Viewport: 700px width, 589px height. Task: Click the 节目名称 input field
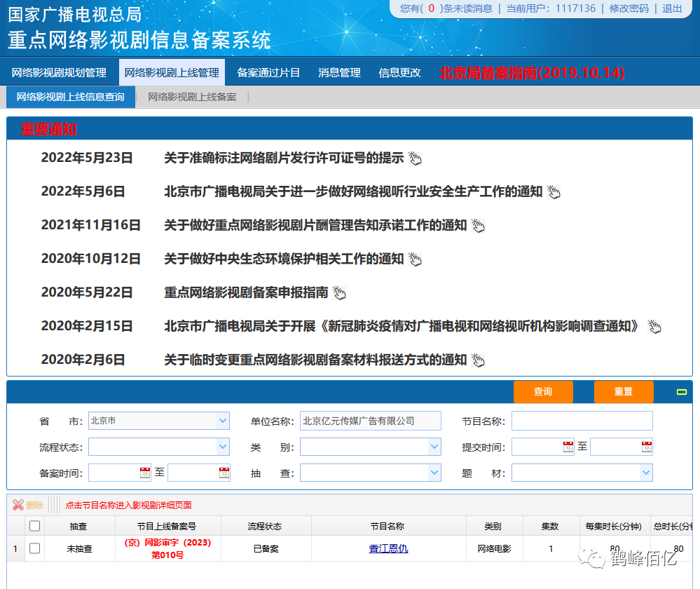(x=582, y=421)
